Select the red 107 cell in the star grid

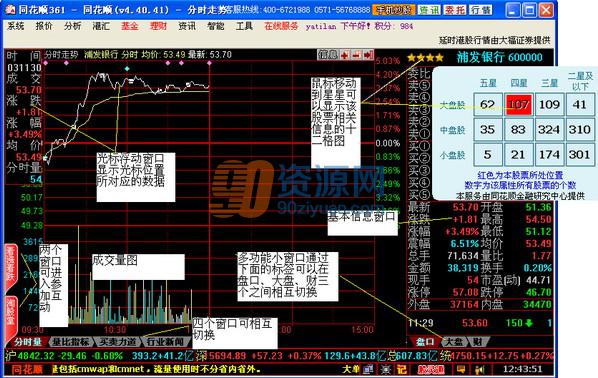tap(518, 104)
